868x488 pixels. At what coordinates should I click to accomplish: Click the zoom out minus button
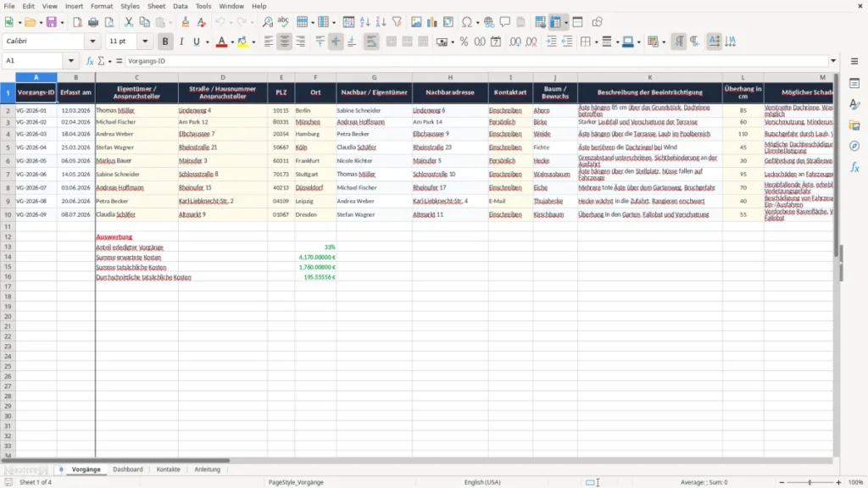(782, 482)
